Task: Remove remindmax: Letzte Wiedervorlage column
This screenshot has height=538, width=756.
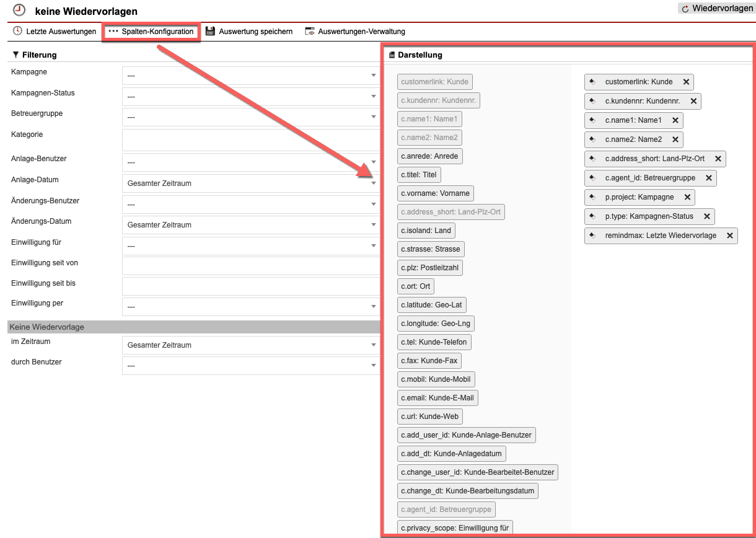Action: pyautogui.click(x=730, y=236)
